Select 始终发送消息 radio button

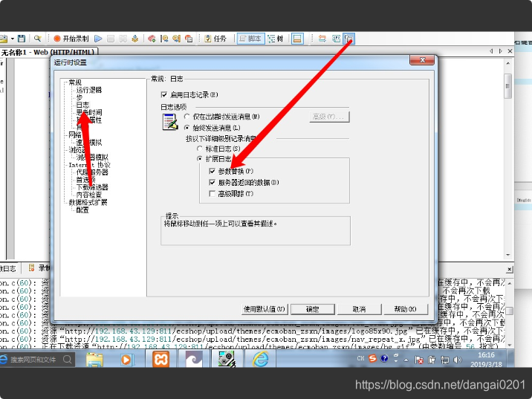(x=186, y=128)
